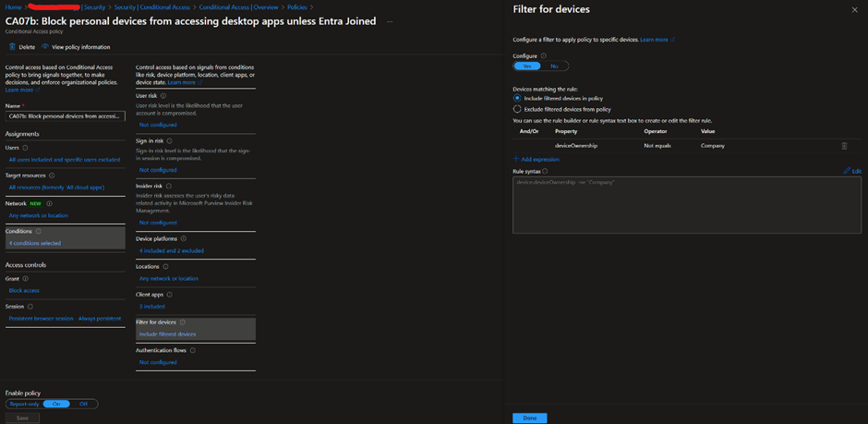Click the info icon next to User risk

coord(163,96)
